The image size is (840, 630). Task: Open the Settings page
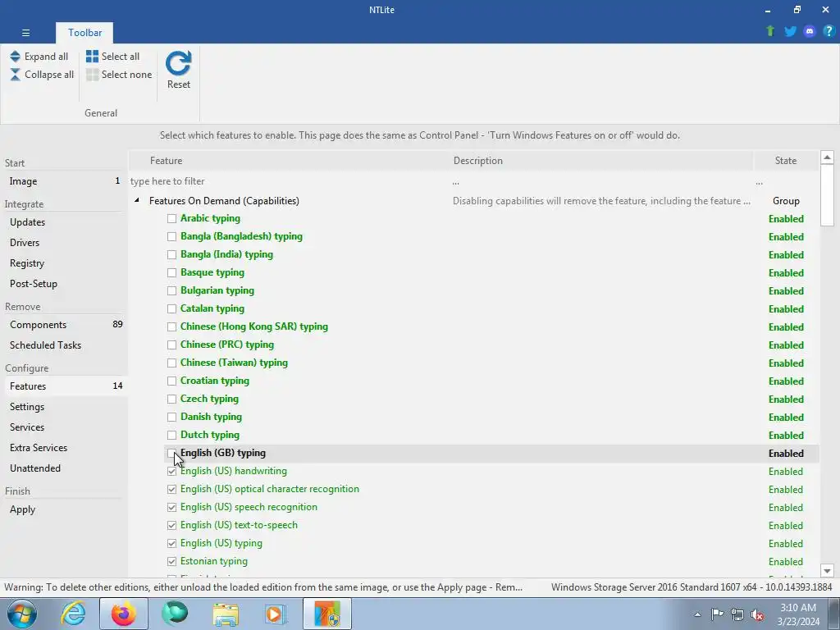[x=64, y=407]
